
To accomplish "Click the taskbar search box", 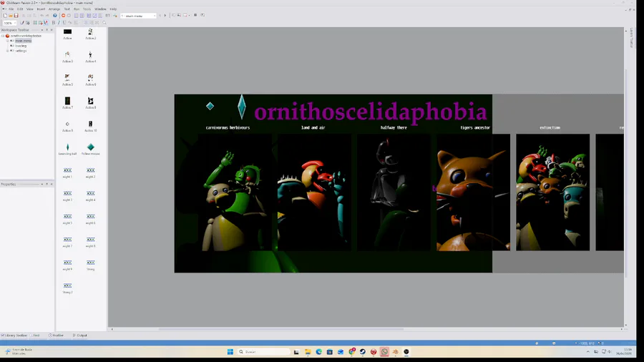I will click(263, 352).
